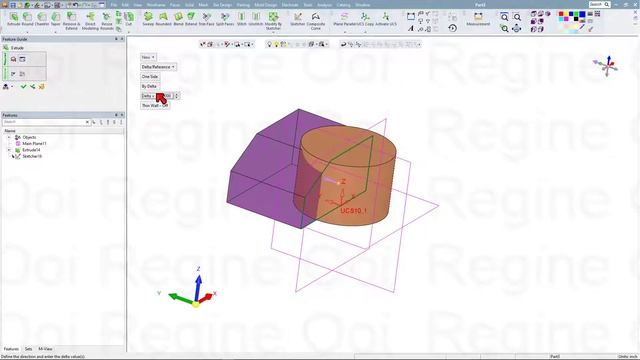
Task: Select the Bounded face tool
Action: [x=163, y=19]
